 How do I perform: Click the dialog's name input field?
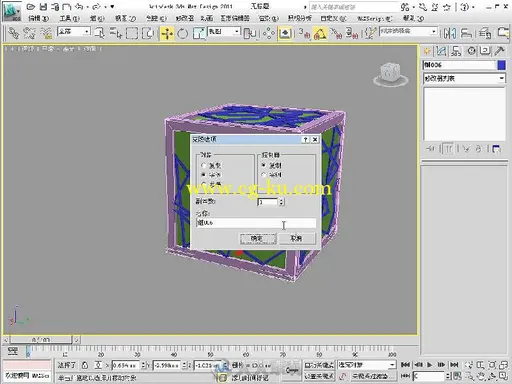tap(256, 223)
